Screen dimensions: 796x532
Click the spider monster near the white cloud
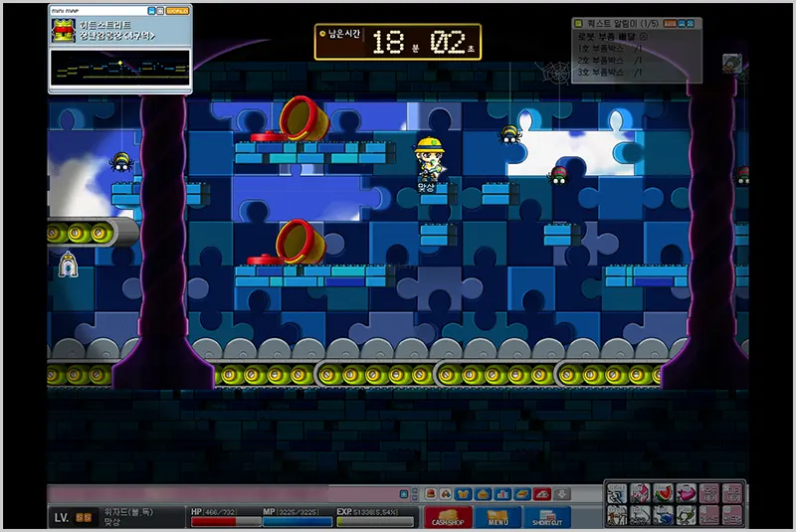[x=509, y=134]
